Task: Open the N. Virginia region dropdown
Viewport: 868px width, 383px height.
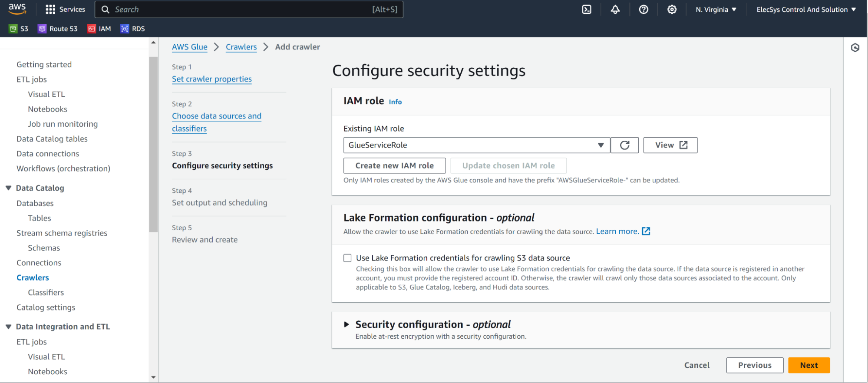Action: [x=716, y=9]
